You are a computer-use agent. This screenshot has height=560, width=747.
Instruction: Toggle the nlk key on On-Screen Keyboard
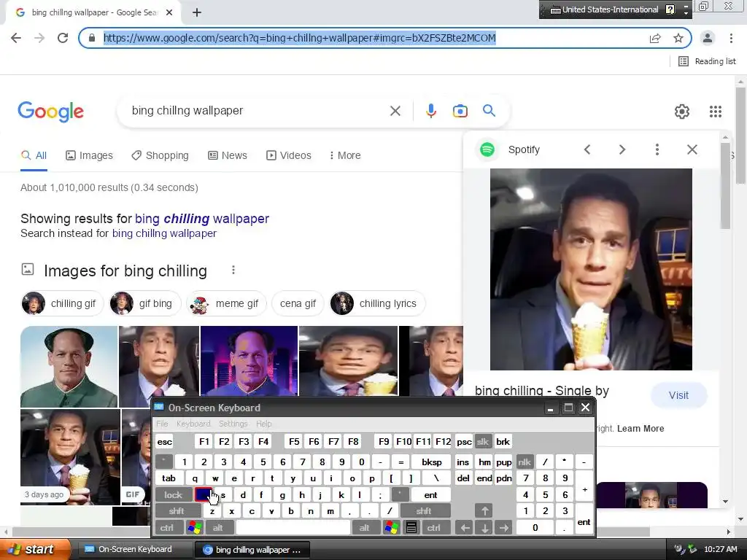525,462
